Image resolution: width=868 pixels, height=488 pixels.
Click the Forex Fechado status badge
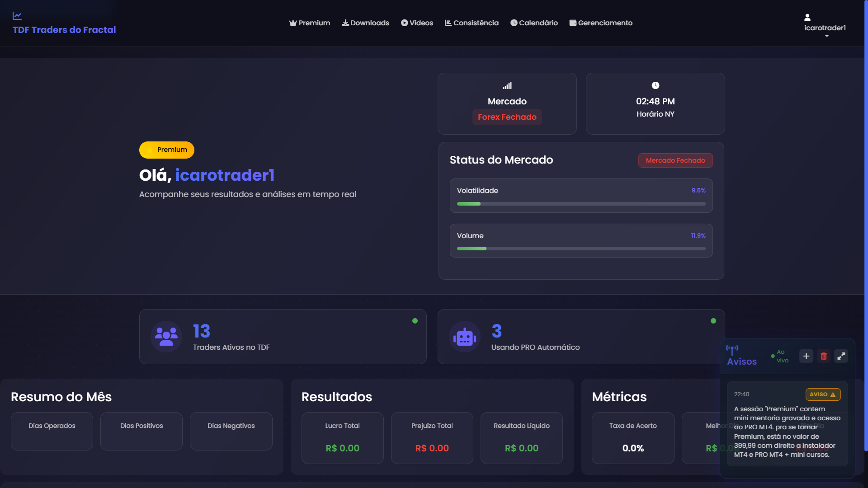coord(507,117)
